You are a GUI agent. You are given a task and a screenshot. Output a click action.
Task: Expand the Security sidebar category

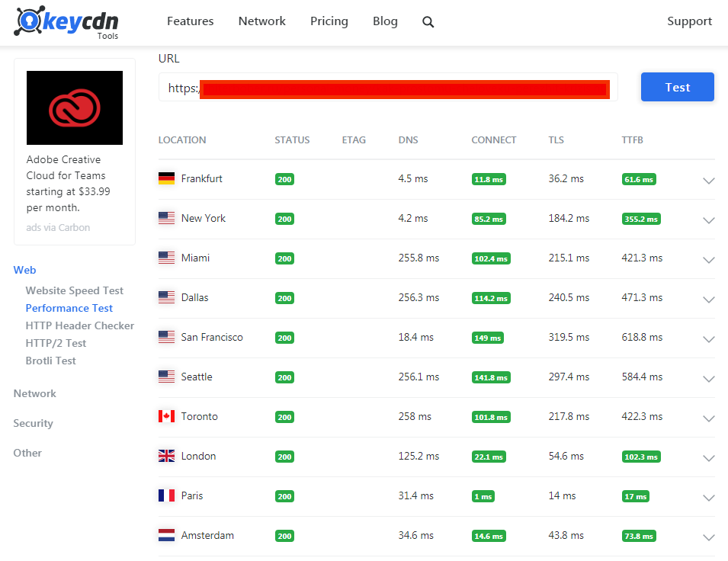point(34,424)
